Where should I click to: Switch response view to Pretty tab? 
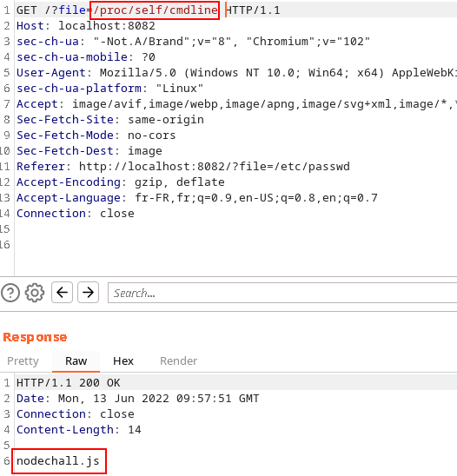23,361
